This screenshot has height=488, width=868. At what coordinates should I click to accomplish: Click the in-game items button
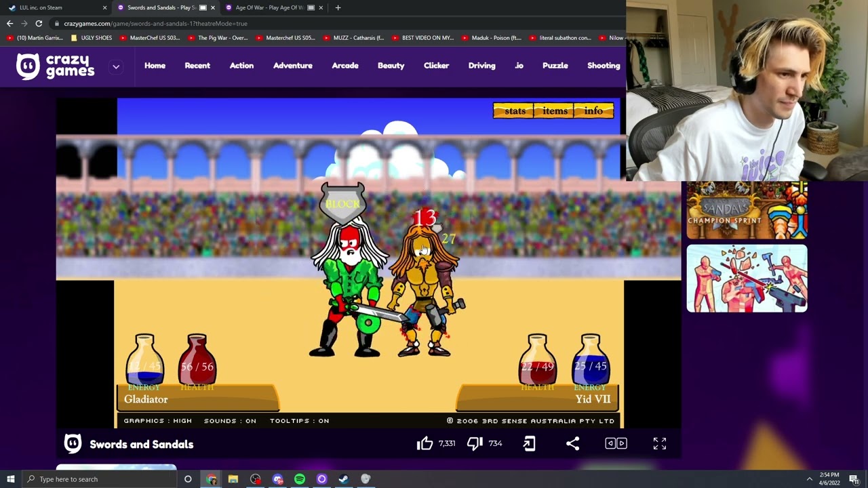pos(554,110)
